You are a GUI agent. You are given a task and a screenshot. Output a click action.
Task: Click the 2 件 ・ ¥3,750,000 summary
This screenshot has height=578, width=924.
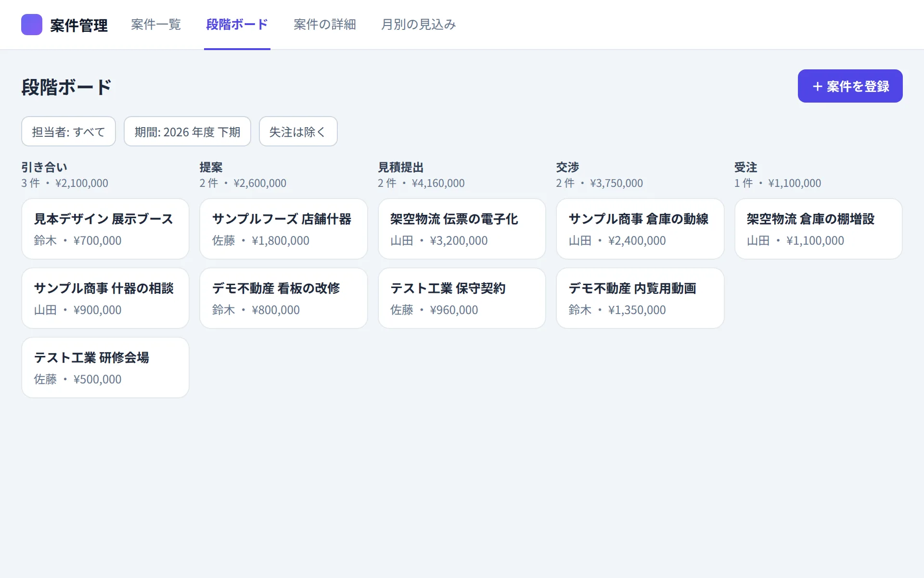pos(600,183)
